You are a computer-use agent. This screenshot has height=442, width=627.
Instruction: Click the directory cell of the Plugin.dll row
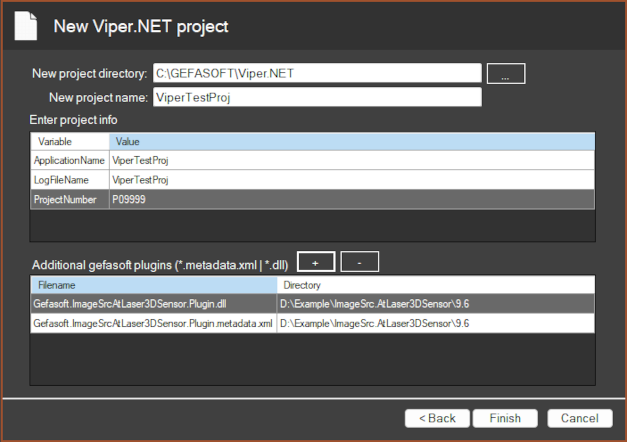(436, 304)
